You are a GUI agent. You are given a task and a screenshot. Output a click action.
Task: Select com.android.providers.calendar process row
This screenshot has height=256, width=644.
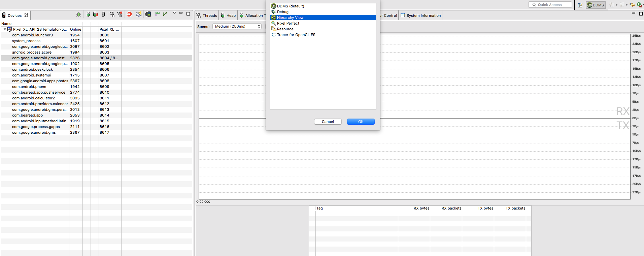96,104
